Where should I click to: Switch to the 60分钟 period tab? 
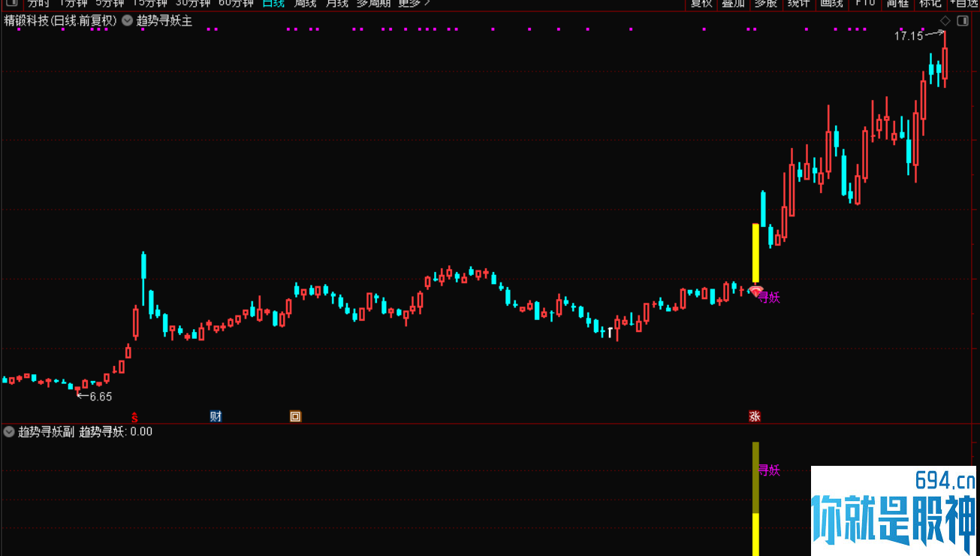236,3
